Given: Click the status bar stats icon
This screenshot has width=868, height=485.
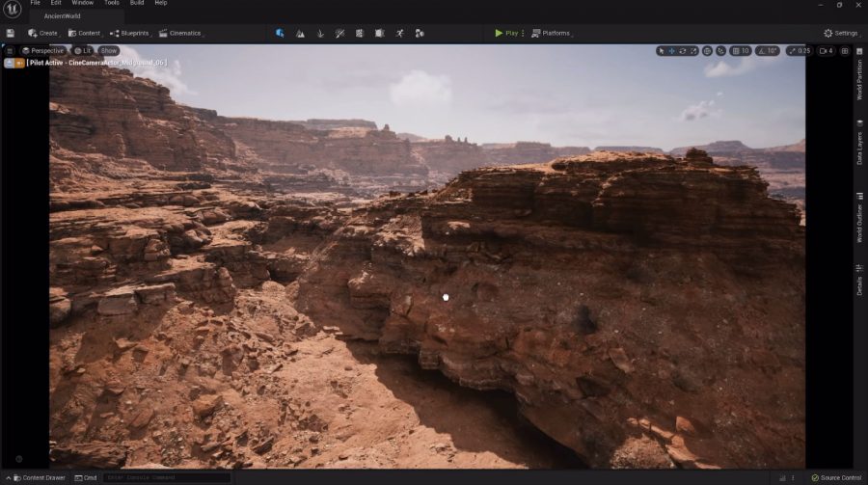Looking at the screenshot, I should tap(782, 478).
